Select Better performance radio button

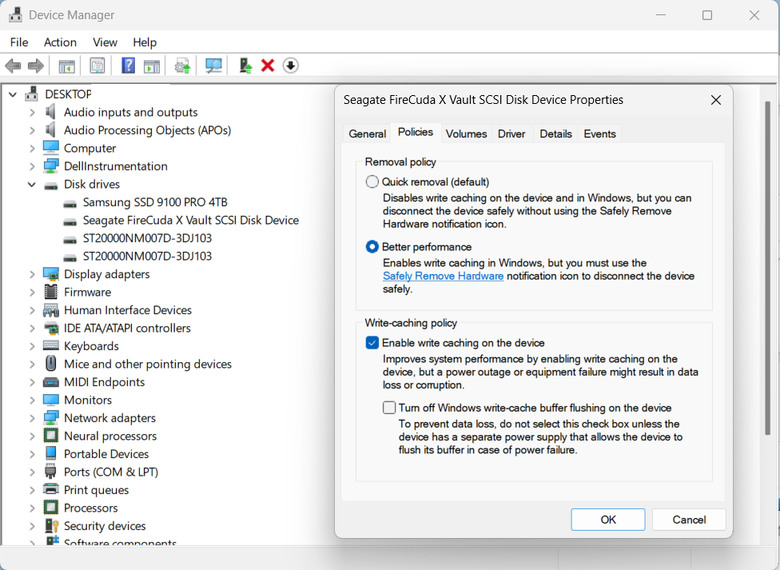[x=372, y=247]
